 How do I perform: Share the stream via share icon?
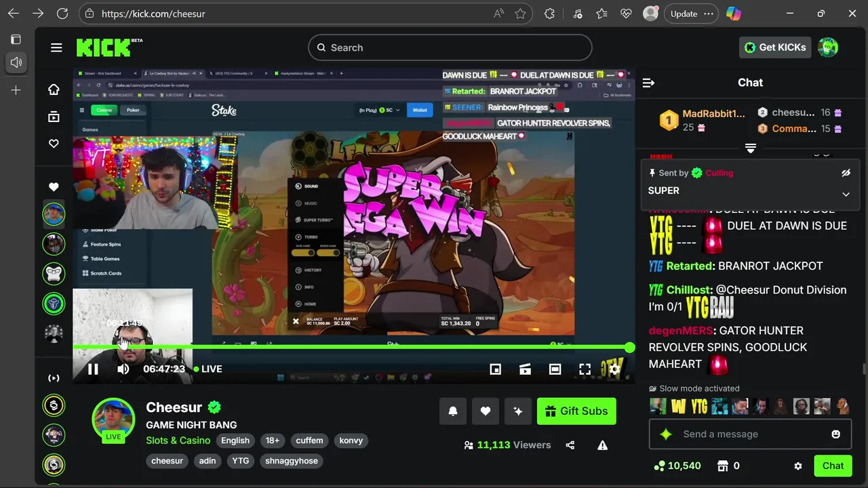[x=570, y=445]
